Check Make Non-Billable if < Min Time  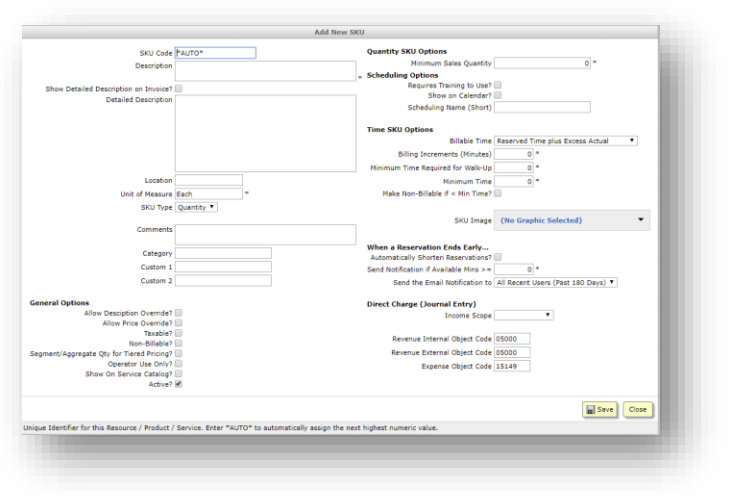pyautogui.click(x=498, y=193)
